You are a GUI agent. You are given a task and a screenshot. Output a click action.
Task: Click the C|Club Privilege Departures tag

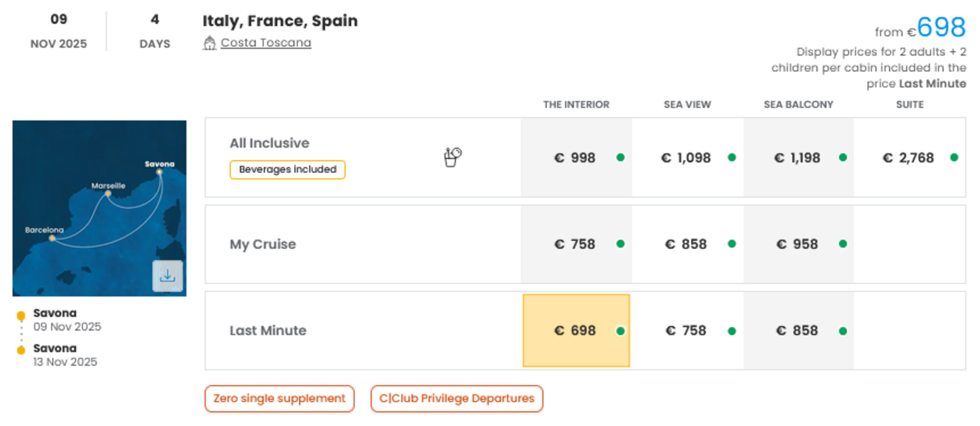point(457,398)
